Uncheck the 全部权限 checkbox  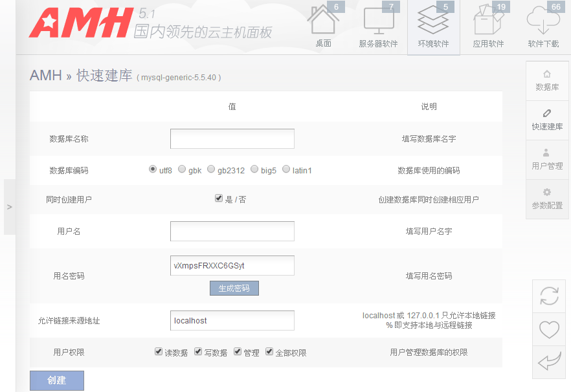tap(269, 352)
